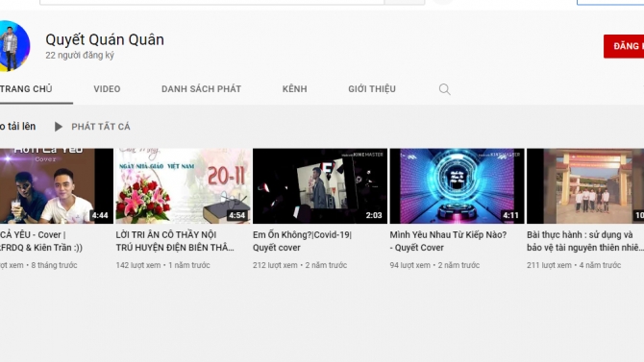Open the DANH SÁCH PHÁT tab

(x=201, y=89)
